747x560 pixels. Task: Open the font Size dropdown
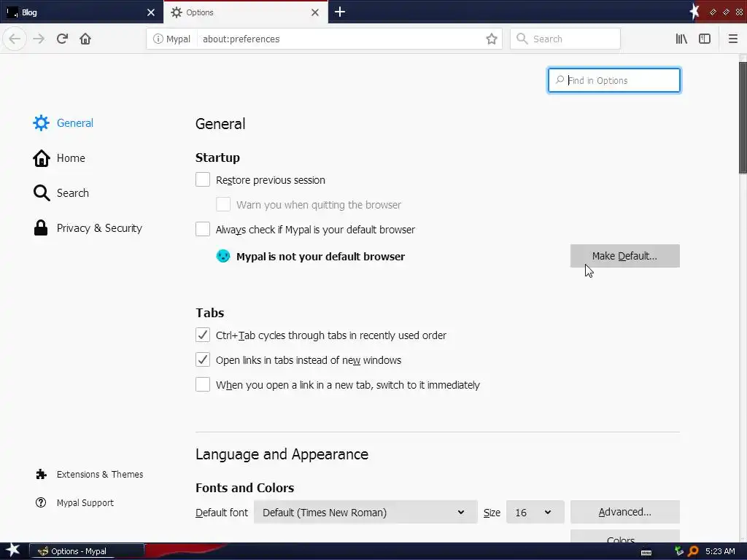(x=535, y=512)
